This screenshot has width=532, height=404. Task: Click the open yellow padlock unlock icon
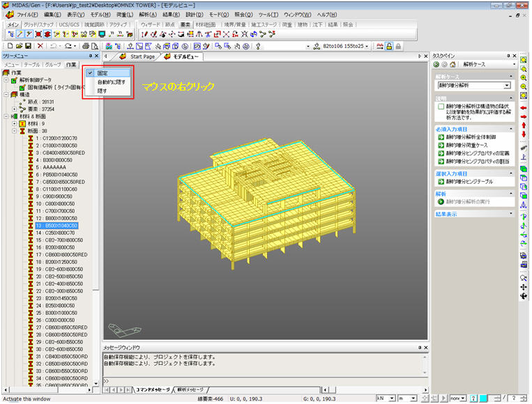point(389,46)
